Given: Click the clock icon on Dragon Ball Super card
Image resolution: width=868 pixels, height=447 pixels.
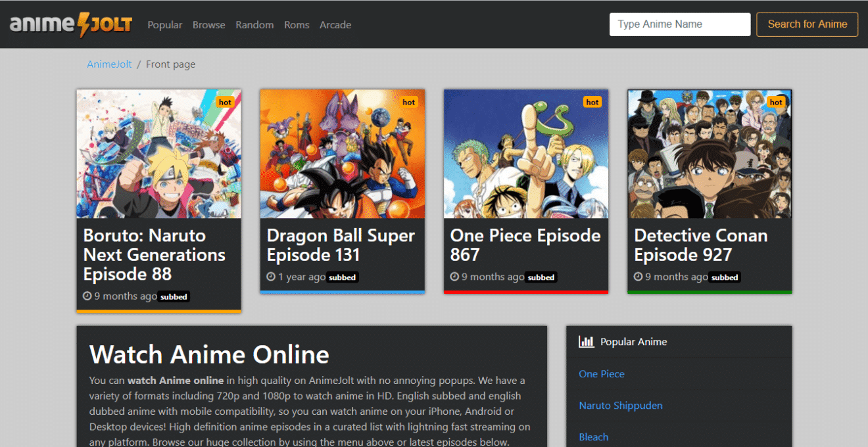Looking at the screenshot, I should (271, 277).
